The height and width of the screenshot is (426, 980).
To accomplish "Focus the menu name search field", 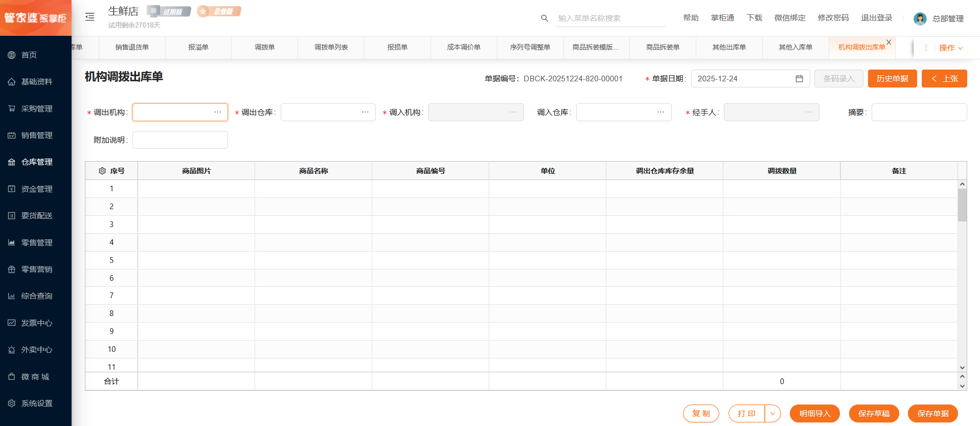I will (x=610, y=18).
